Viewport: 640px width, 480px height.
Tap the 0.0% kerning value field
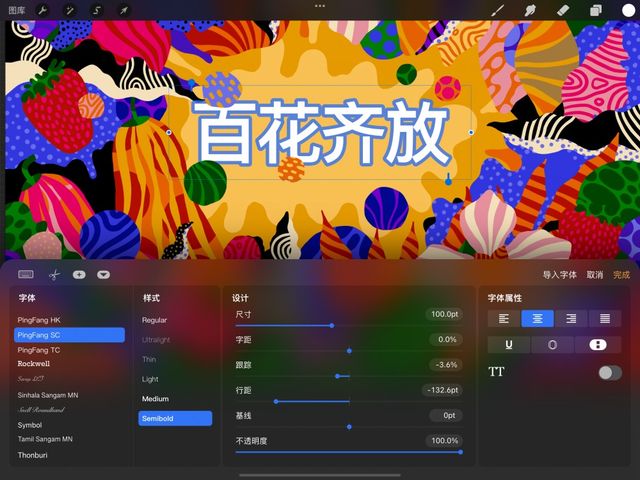(446, 339)
